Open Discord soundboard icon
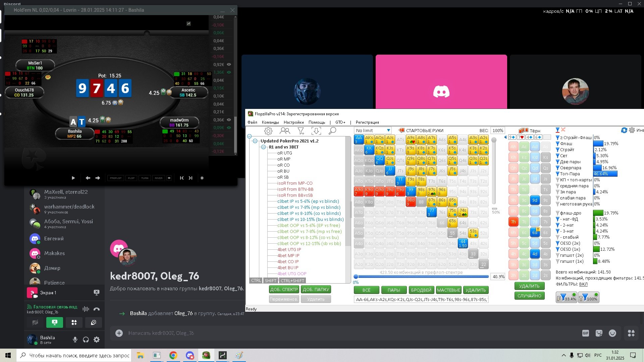 [x=94, y=322]
